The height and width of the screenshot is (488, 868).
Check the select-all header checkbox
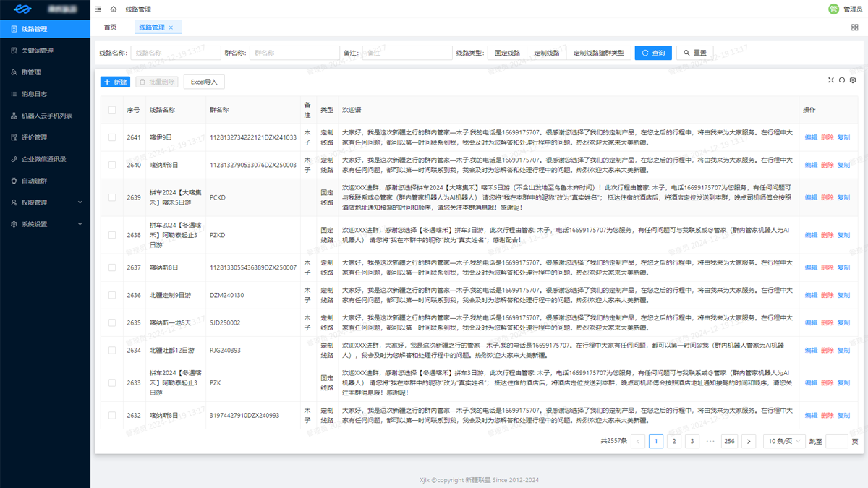pyautogui.click(x=111, y=110)
